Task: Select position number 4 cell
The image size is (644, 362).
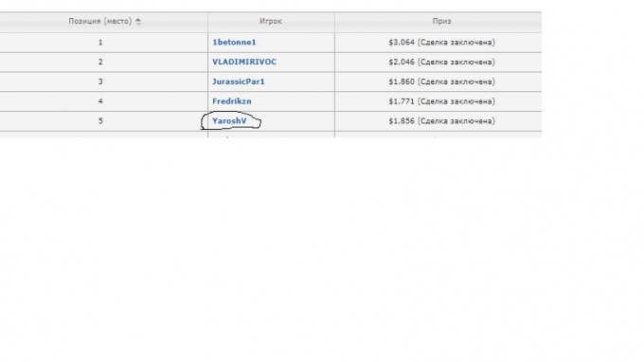Action: (104, 101)
